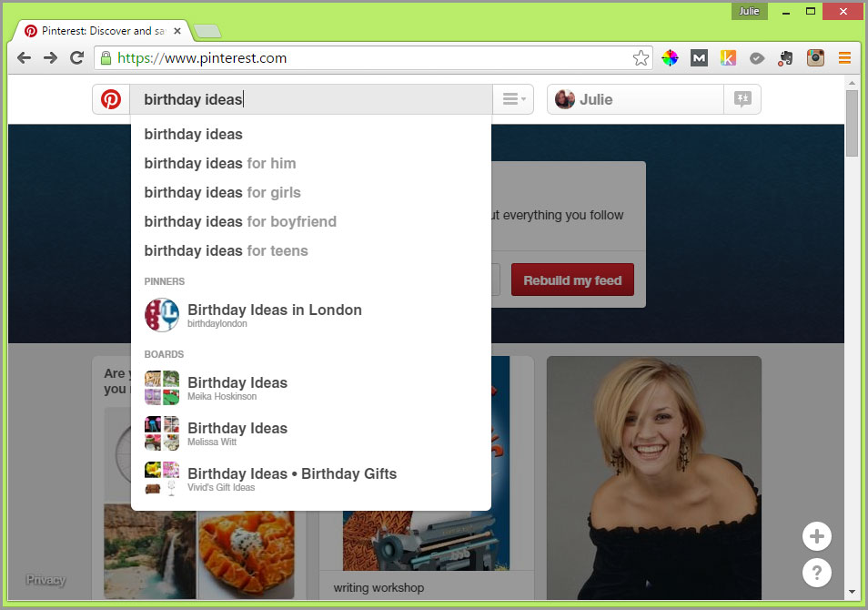Image resolution: width=868 pixels, height=610 pixels.
Task: Click the gray checkmark extension icon
Action: (x=757, y=58)
